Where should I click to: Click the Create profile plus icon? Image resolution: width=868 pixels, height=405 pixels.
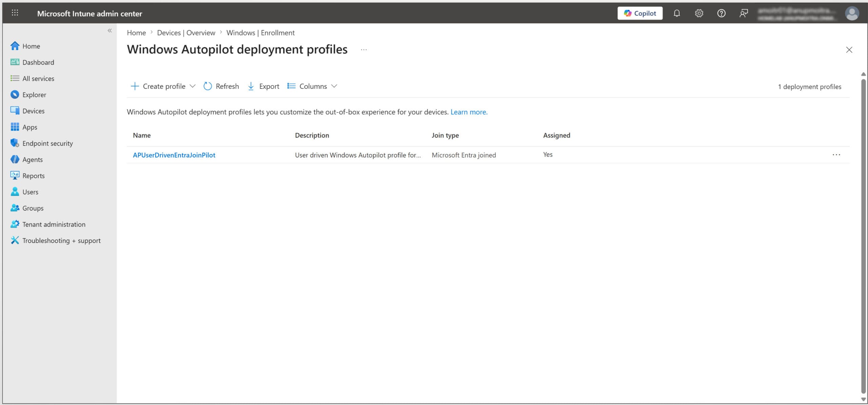135,86
